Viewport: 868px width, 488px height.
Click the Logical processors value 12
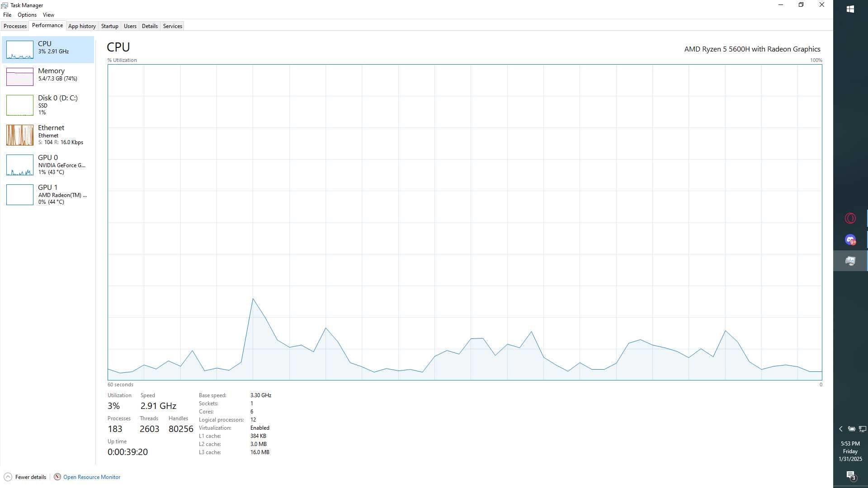click(253, 420)
